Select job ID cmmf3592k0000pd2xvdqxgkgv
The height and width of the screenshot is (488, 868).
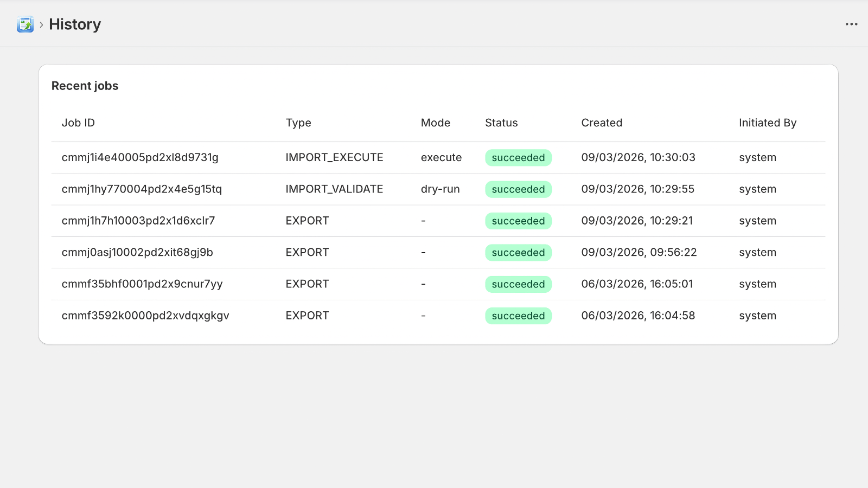pos(145,316)
